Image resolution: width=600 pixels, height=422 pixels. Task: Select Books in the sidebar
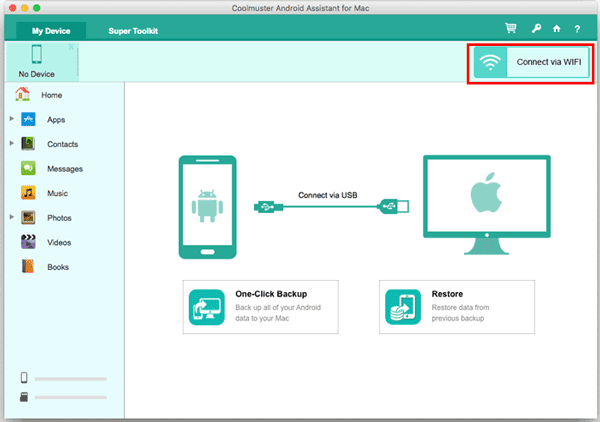[x=58, y=267]
